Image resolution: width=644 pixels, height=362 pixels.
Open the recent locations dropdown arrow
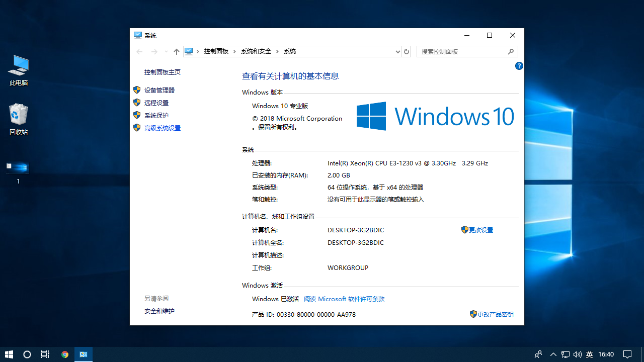tap(166, 51)
